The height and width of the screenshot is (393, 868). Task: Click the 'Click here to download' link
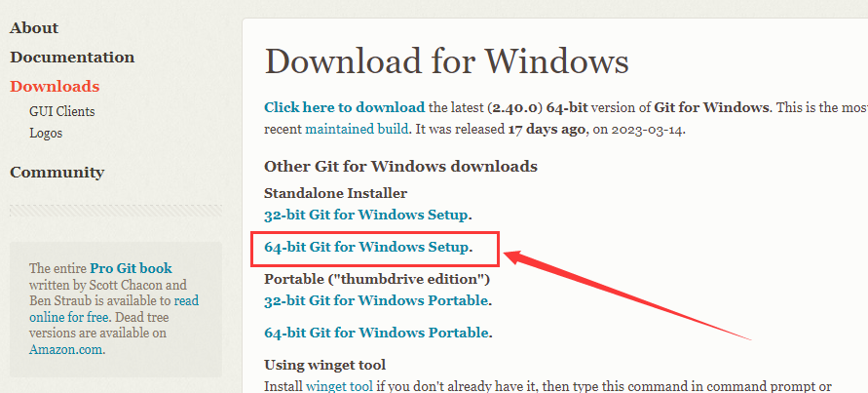[344, 107]
